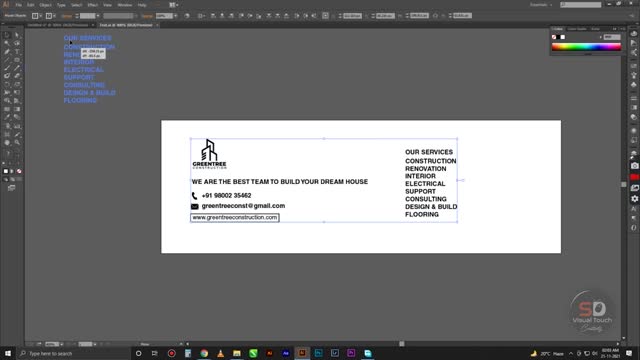640x360 pixels.
Task: Open the Color panel options menu
Action: [622, 29]
